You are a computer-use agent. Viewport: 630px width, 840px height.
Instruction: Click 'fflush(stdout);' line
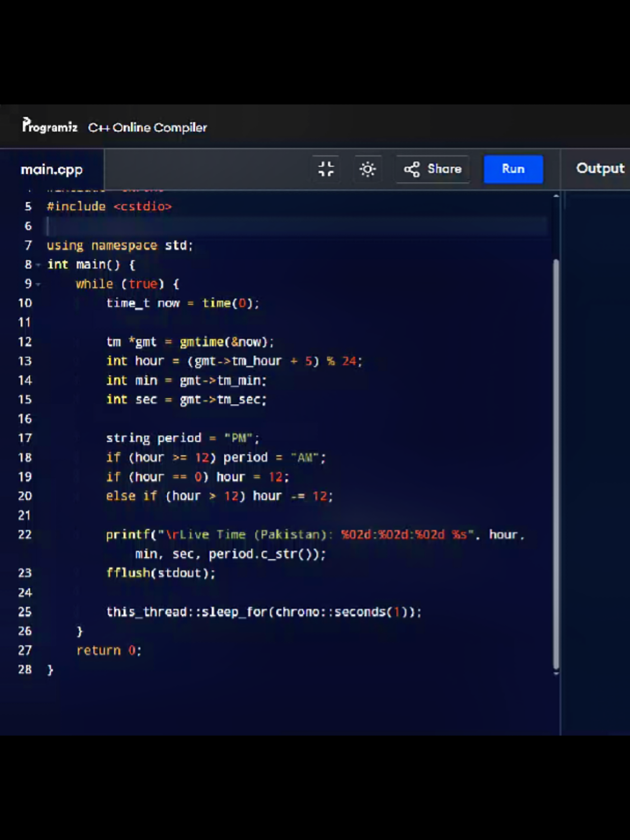pos(161,574)
